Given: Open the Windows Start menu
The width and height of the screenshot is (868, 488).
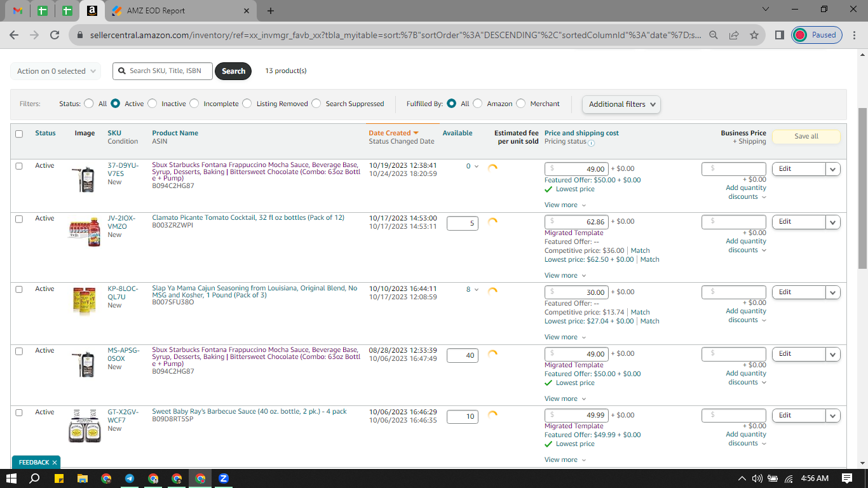Looking at the screenshot, I should point(11,478).
